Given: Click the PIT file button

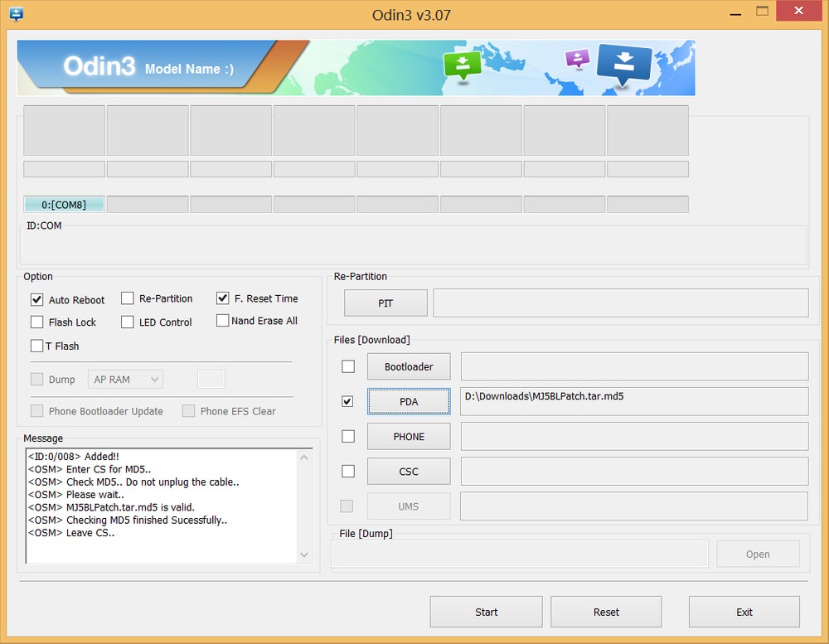Looking at the screenshot, I should (385, 303).
